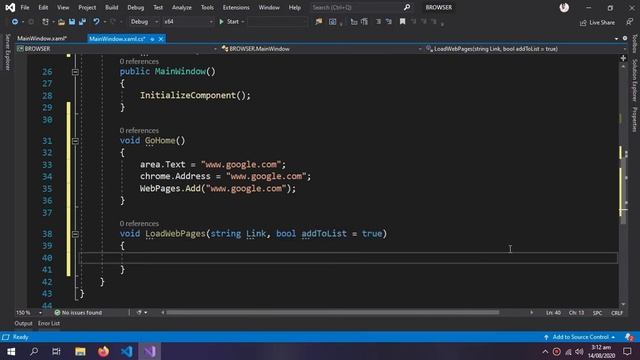Open the Error List panel tab
The width and height of the screenshot is (640, 360).
(49, 323)
